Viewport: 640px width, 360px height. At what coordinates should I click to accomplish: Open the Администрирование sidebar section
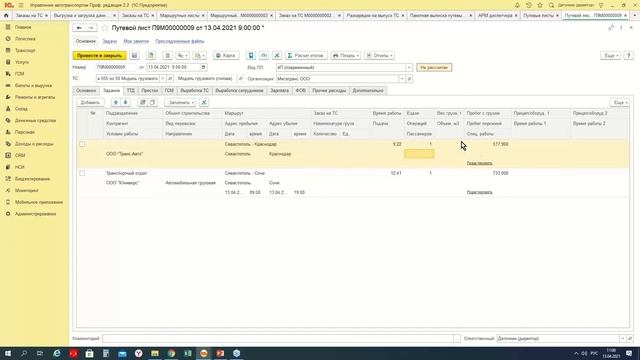(35, 214)
